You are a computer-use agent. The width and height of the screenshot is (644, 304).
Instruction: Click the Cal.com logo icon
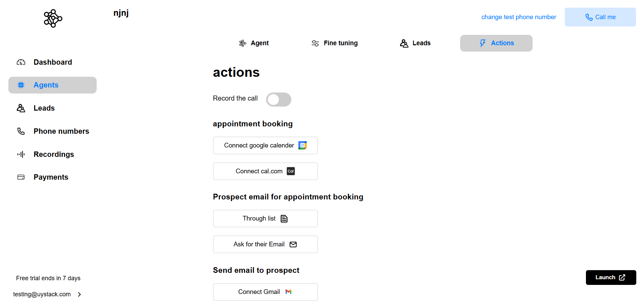tap(291, 171)
